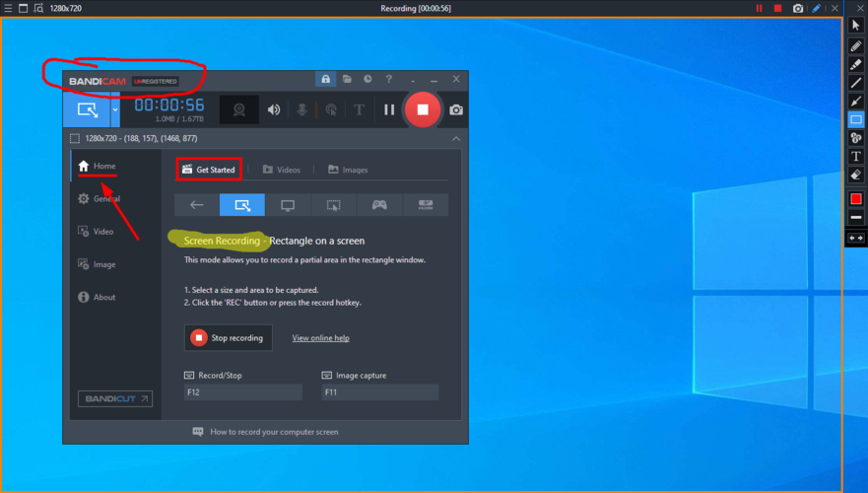This screenshot has height=493, width=868.
Task: Open the line thickness selector
Action: [856, 217]
